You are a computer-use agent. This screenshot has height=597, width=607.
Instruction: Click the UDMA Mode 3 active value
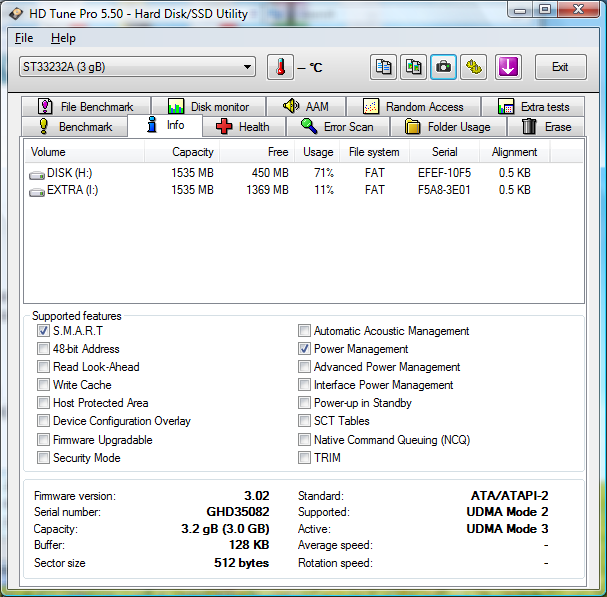[508, 528]
